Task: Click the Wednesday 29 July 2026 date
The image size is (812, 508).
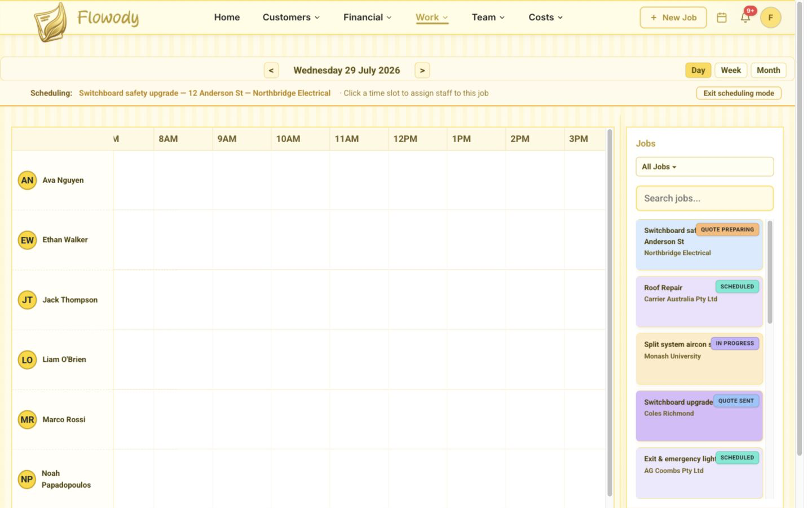Action: click(x=347, y=71)
